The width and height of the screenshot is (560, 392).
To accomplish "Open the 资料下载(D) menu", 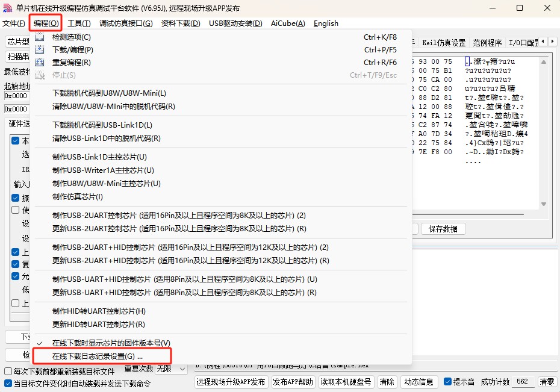I will click(x=181, y=23).
